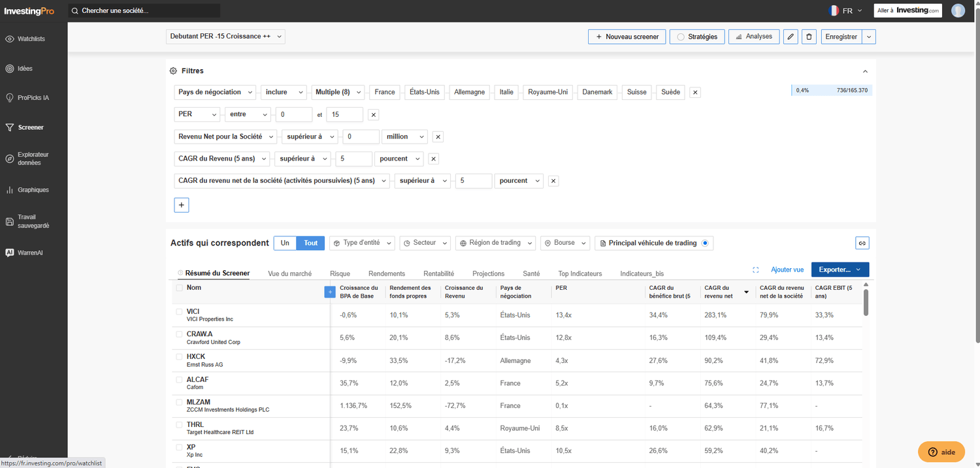Screen dimensions: 980x468
Task: Add a new filter with plus button
Action: click(182, 205)
